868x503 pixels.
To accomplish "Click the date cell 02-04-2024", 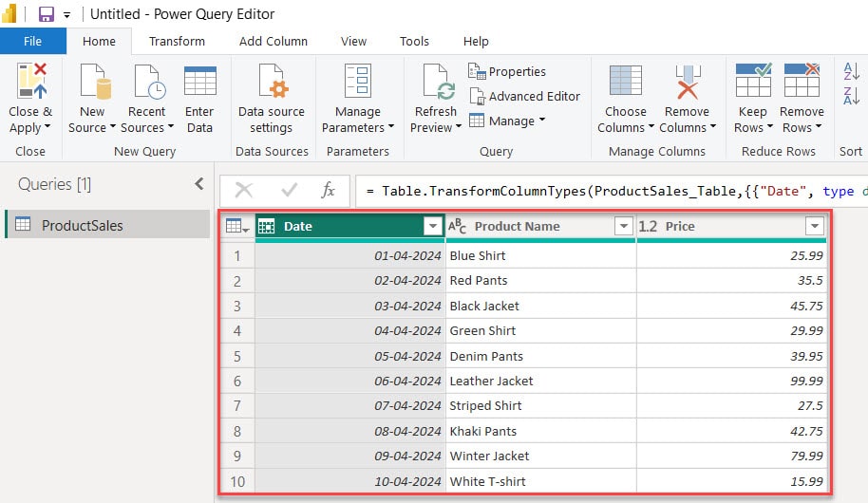I will coord(350,281).
